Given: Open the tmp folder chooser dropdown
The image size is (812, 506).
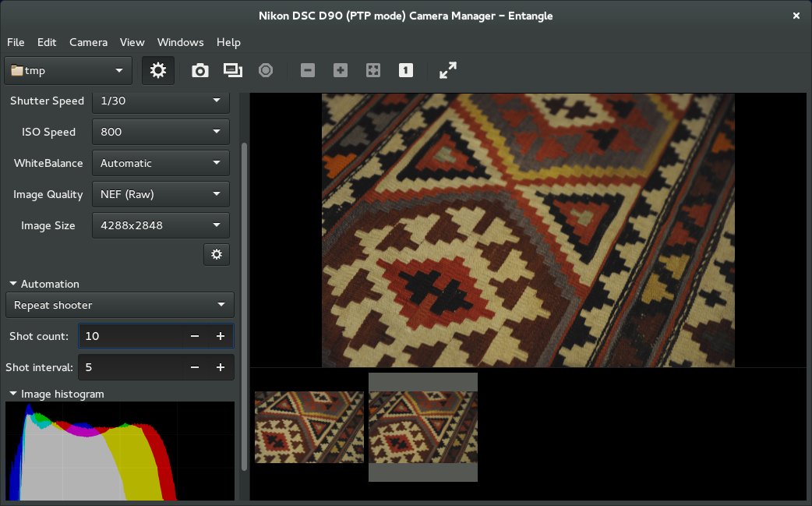Looking at the screenshot, I should pos(68,70).
